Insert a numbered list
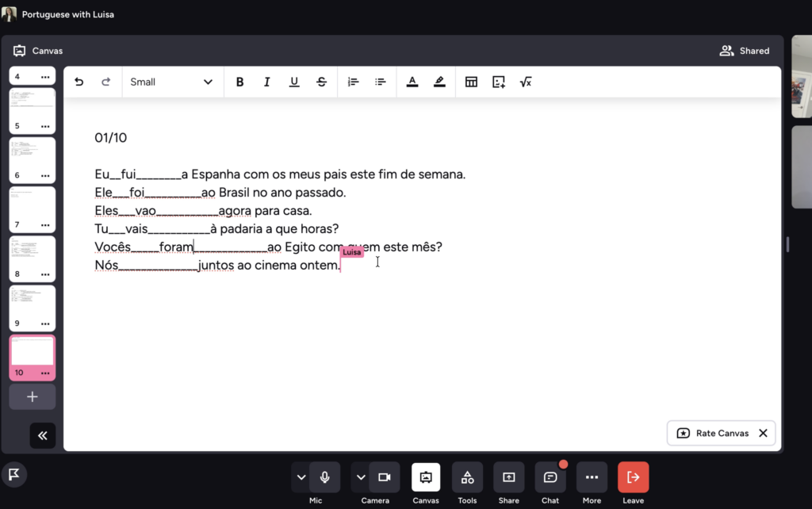 point(353,82)
